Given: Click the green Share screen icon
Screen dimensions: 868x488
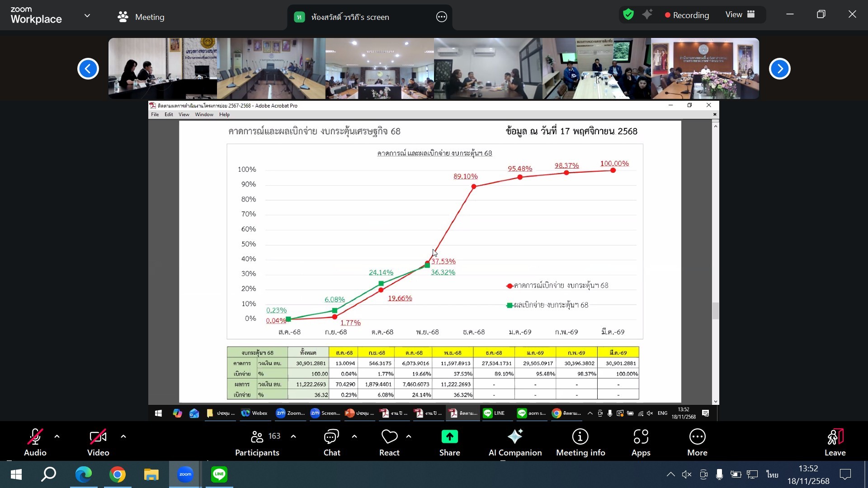Looking at the screenshot, I should (449, 437).
